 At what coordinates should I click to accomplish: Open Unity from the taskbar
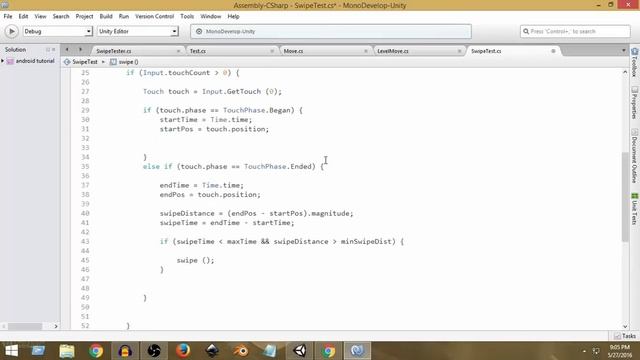[300, 351]
